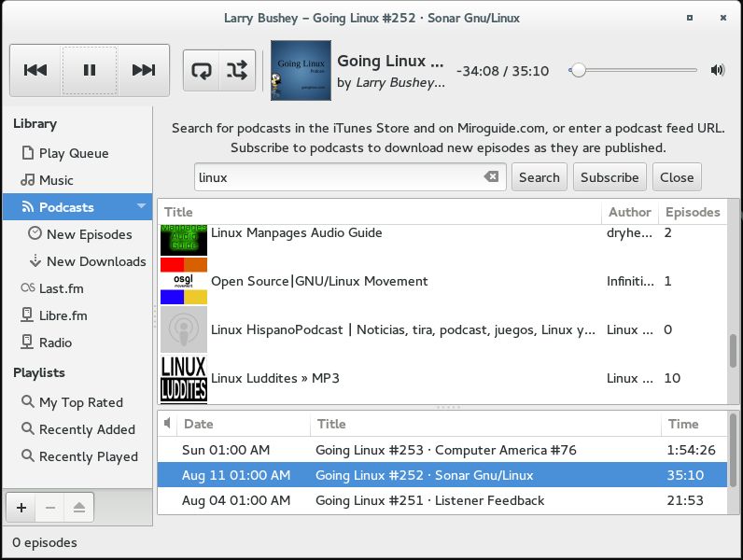Select Going Linux #251 Listener Feedback episode

pyautogui.click(x=442, y=500)
